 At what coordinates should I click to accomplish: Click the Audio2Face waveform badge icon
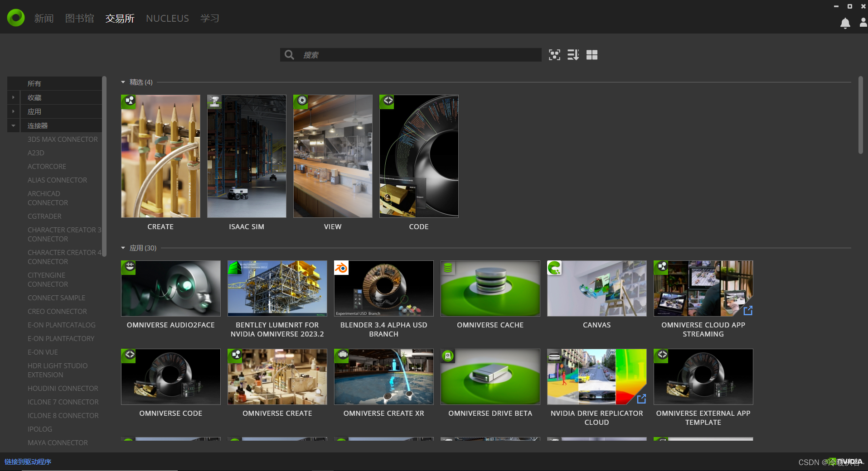coord(129,268)
